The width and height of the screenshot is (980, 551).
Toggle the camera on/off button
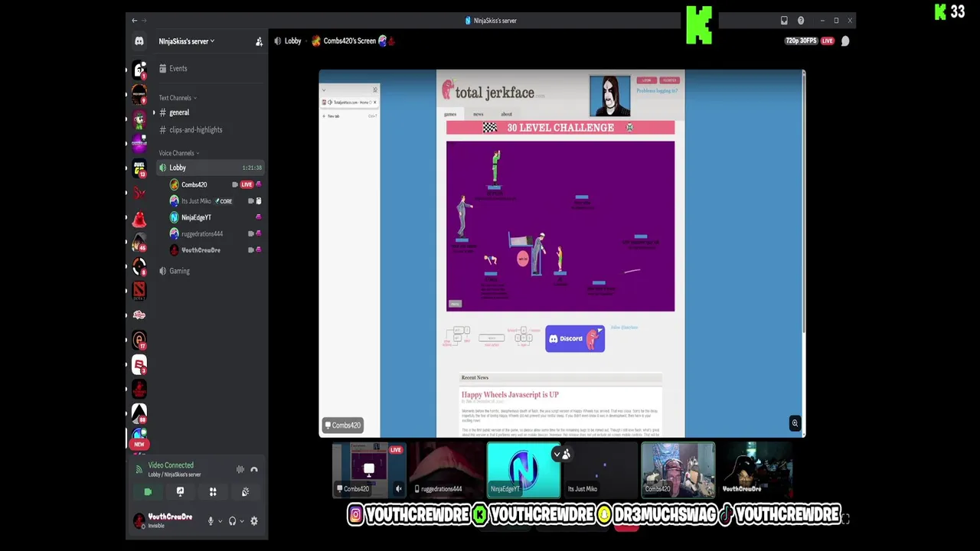148,492
